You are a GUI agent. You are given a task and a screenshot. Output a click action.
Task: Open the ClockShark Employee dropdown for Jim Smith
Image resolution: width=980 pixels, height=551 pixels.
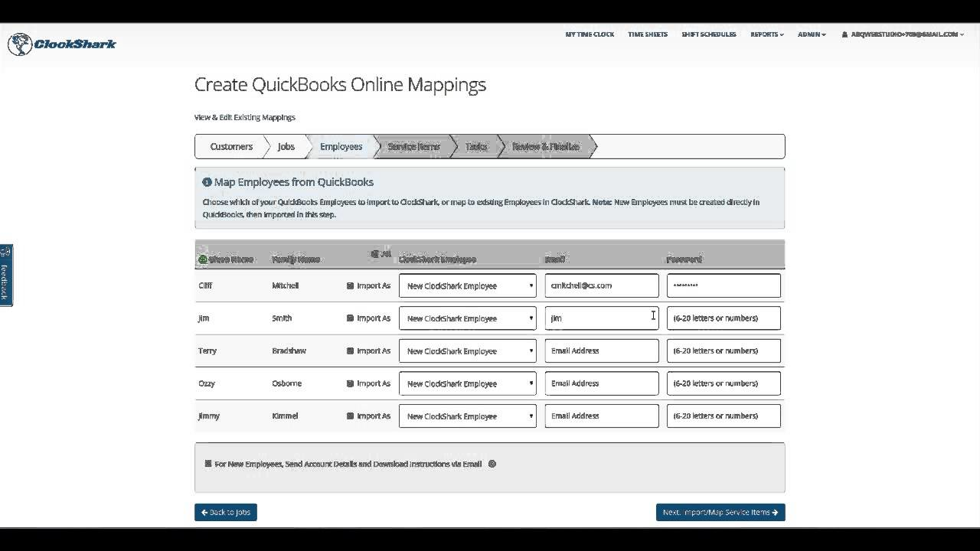467,318
